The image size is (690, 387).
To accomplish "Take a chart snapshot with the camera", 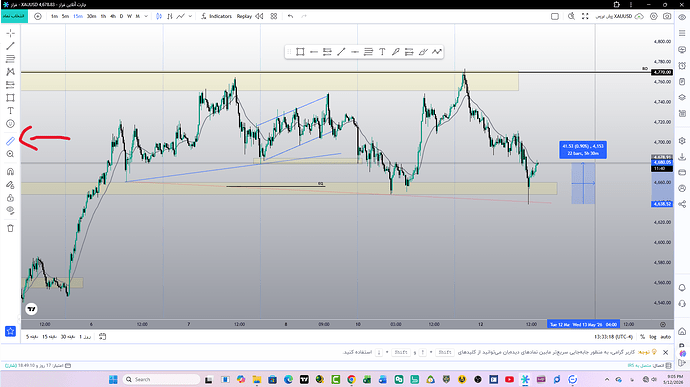I will click(x=667, y=16).
